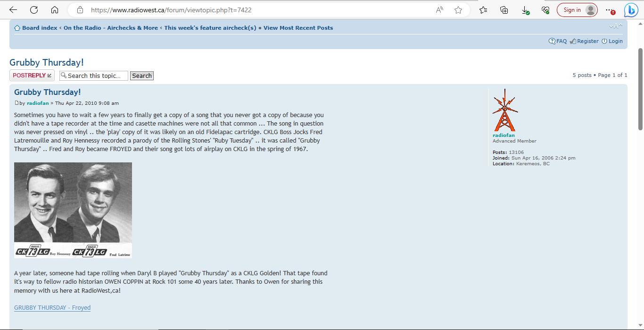
Task: Open the collections icon in toolbar
Action: [x=504, y=10]
